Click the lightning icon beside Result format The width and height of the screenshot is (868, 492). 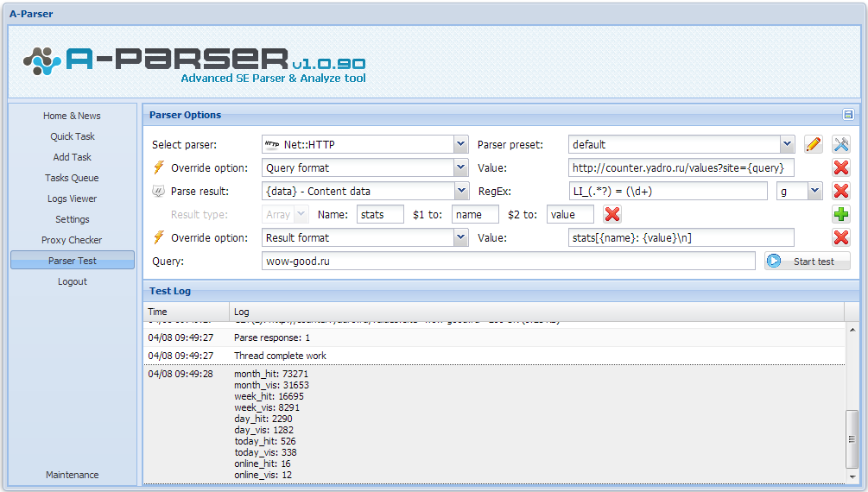159,237
